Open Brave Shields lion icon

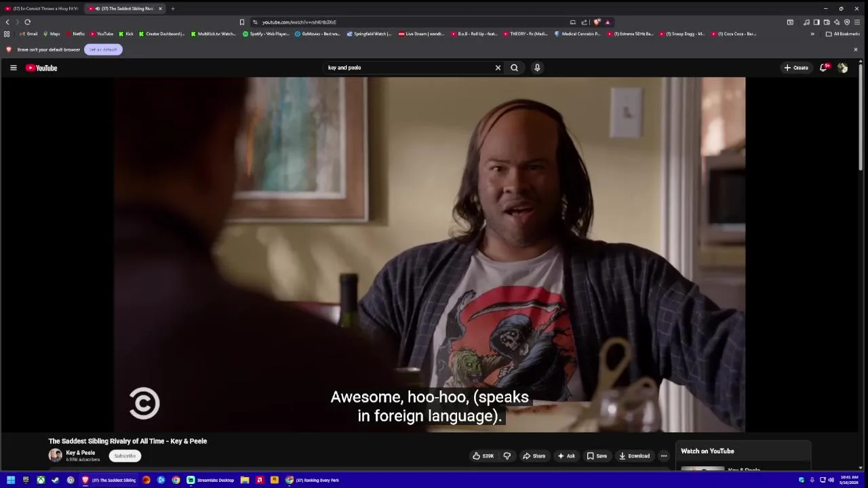tap(597, 22)
